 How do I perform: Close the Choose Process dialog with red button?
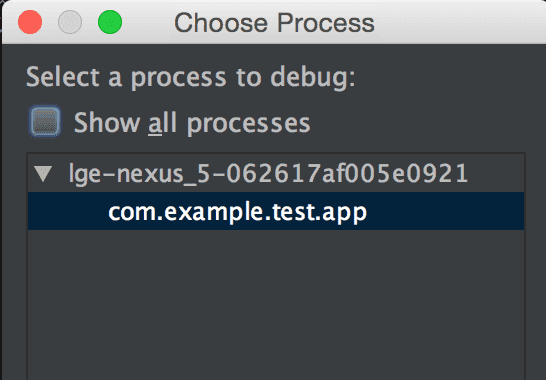coord(30,22)
